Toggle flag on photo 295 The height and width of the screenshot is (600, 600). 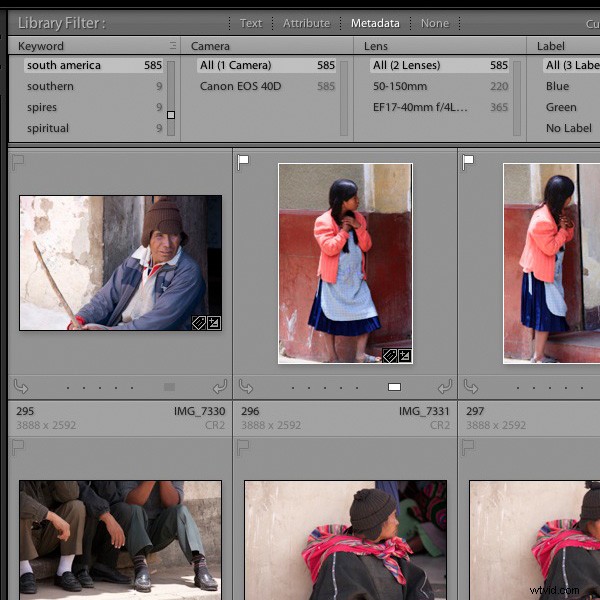point(17,162)
